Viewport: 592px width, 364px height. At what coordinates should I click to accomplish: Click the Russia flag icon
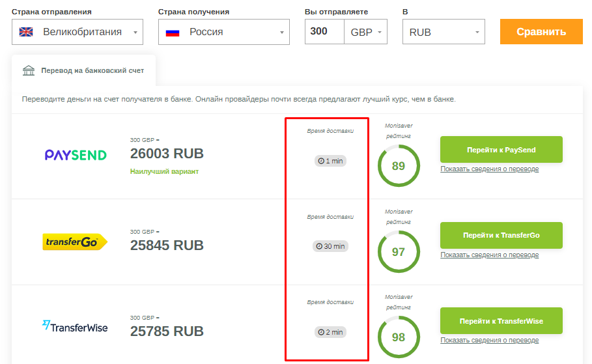(x=173, y=32)
